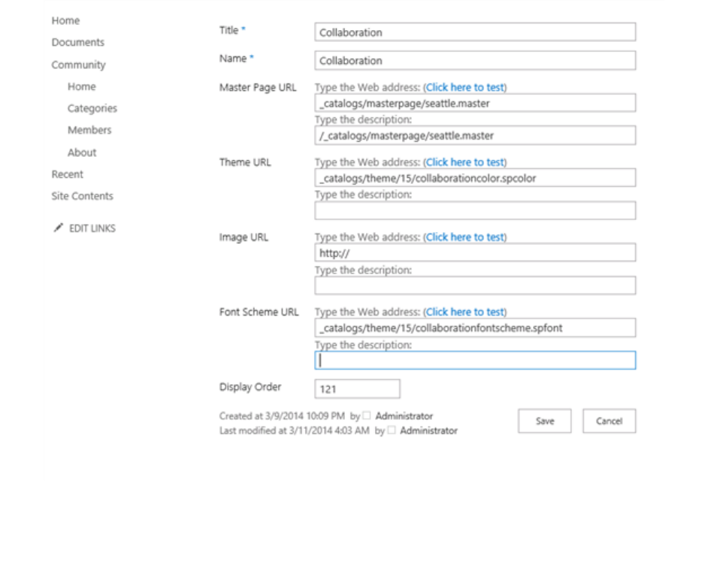Screen dimensions: 708x588
Task: Open Home in the left navigation
Action: [x=65, y=21]
